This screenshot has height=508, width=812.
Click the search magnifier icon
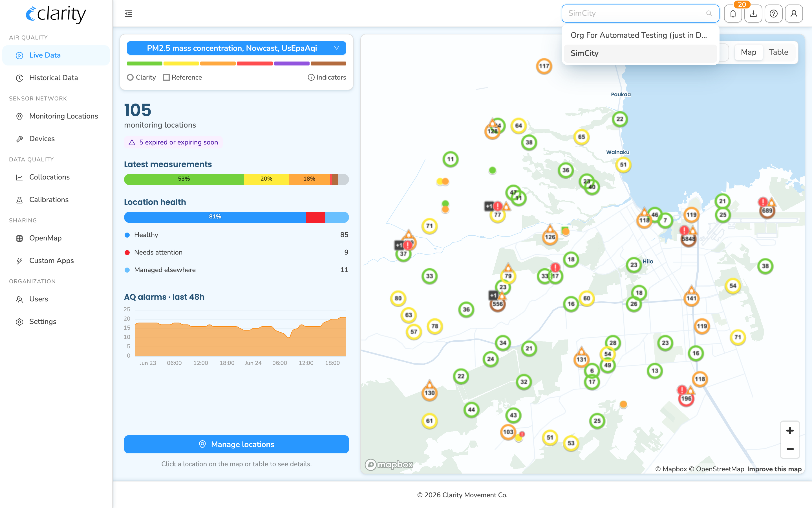(709, 14)
